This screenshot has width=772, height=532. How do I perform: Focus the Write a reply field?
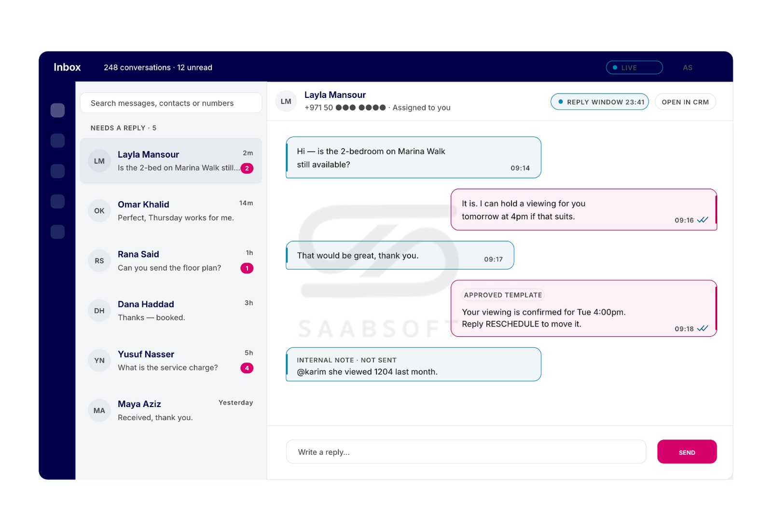click(x=466, y=452)
